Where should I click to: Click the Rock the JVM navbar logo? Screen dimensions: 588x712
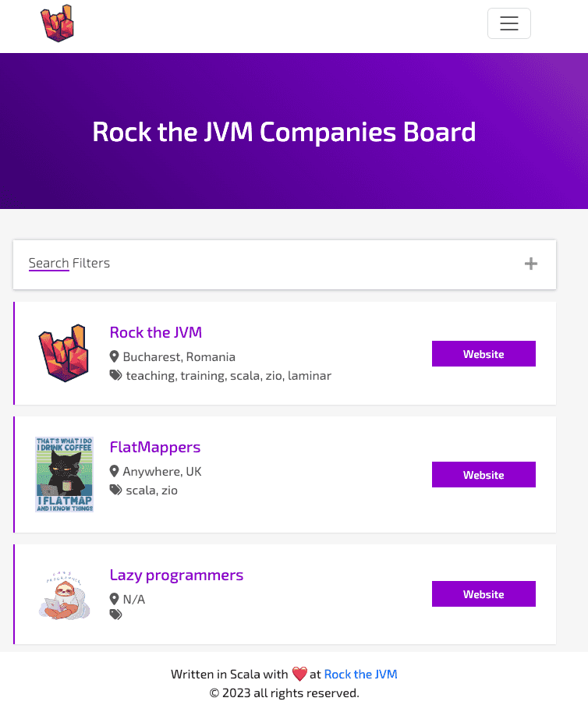[x=57, y=24]
